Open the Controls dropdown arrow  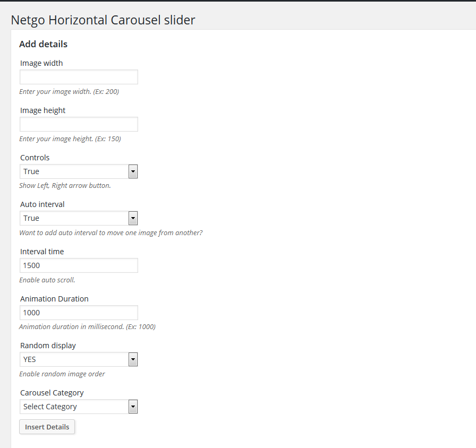(x=133, y=171)
